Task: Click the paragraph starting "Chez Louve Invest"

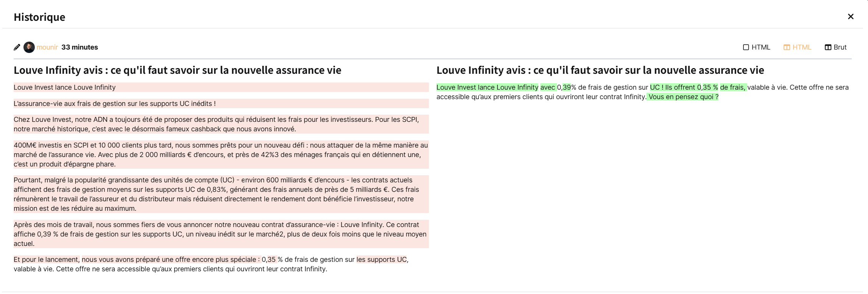Action: 216,124
